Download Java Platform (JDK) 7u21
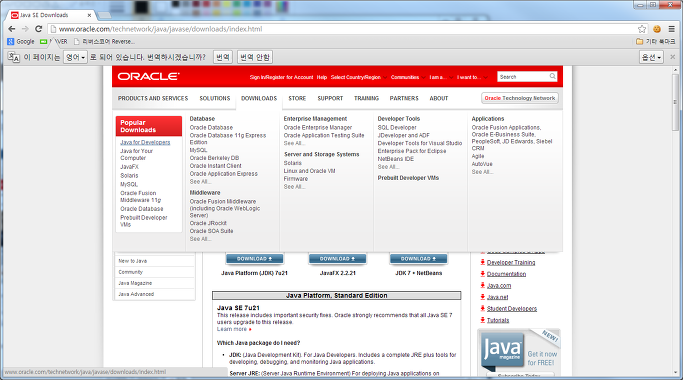683x380 pixels. (x=254, y=259)
